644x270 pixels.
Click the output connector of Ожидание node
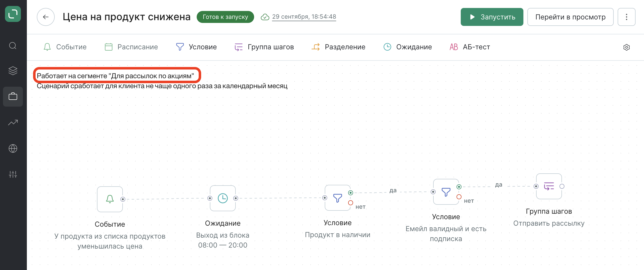(x=235, y=198)
